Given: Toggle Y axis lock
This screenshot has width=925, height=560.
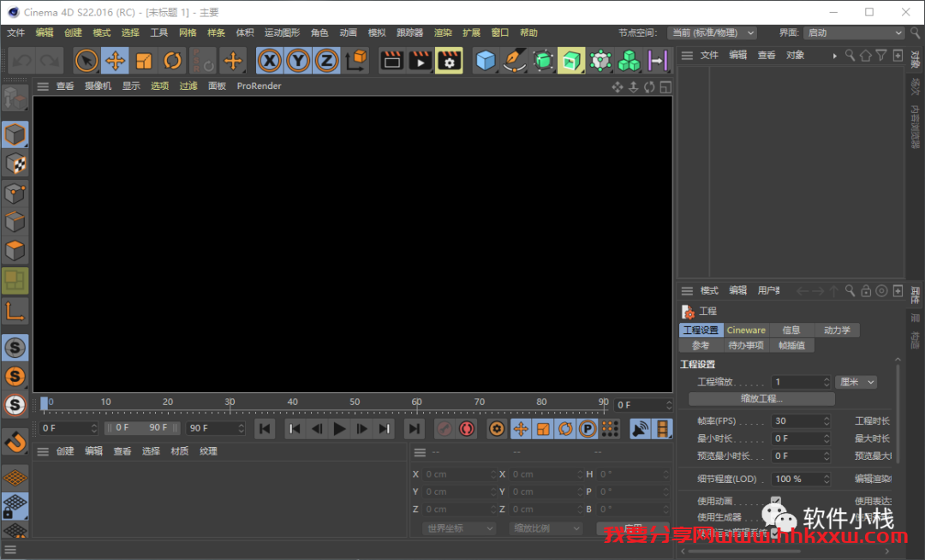Looking at the screenshot, I should click(298, 61).
